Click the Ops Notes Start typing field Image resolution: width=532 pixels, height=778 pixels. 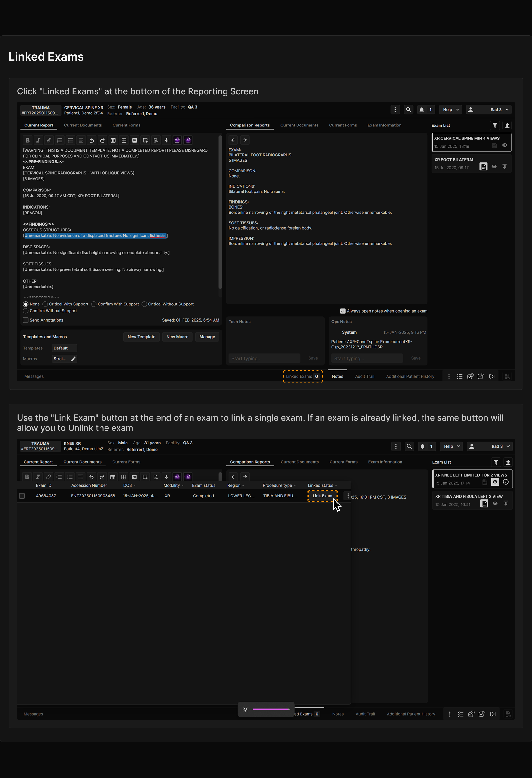click(367, 359)
